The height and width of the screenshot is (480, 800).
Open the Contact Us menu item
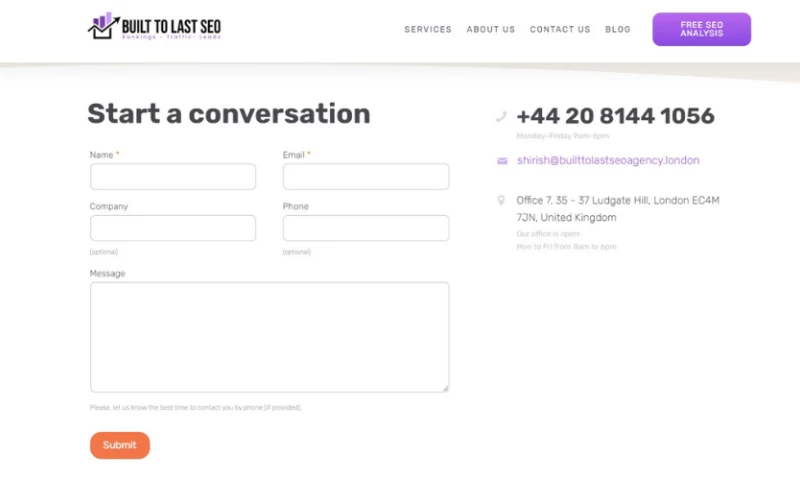pos(560,30)
